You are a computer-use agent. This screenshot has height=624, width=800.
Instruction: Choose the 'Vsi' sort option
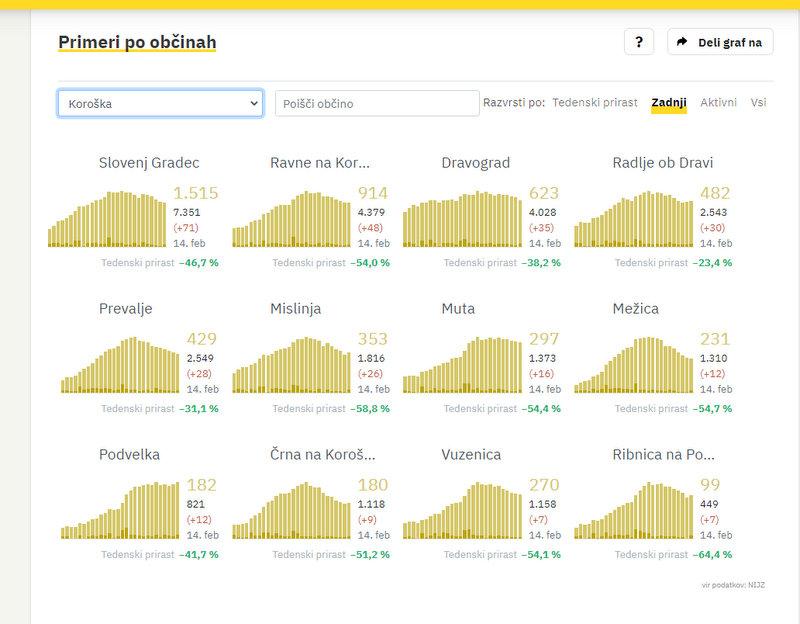point(758,103)
